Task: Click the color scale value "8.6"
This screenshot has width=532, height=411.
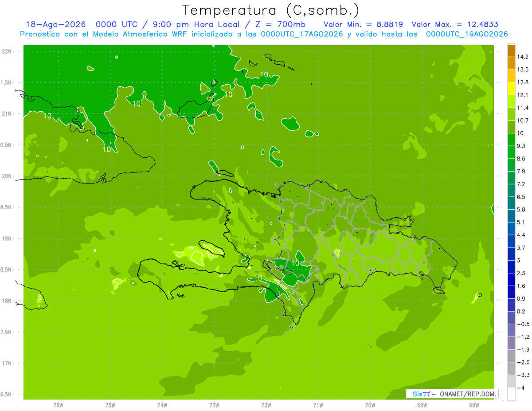Action: click(522, 159)
